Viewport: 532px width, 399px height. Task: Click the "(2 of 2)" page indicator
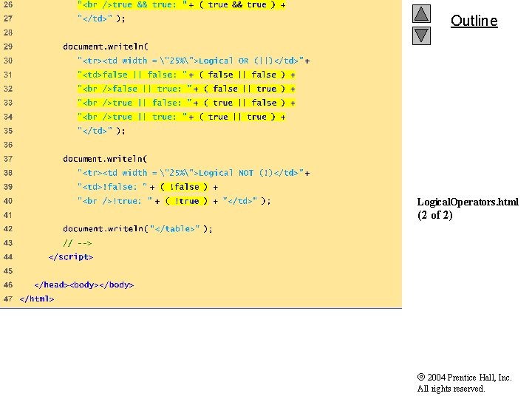[x=434, y=215]
